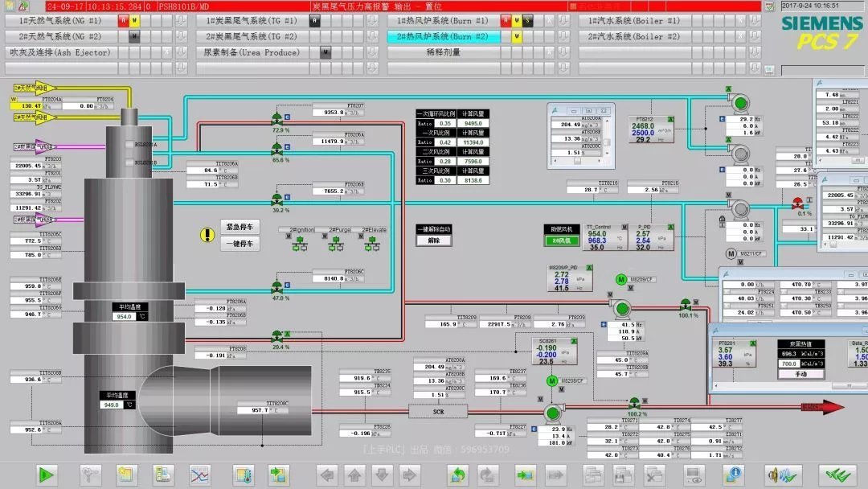Toggle the 手动 manual mode button
868x489 pixels.
pyautogui.click(x=800, y=374)
